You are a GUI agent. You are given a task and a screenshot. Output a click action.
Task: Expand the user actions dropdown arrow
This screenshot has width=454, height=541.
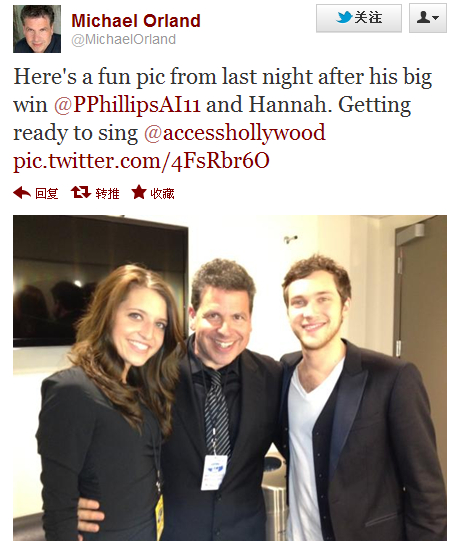(x=435, y=18)
